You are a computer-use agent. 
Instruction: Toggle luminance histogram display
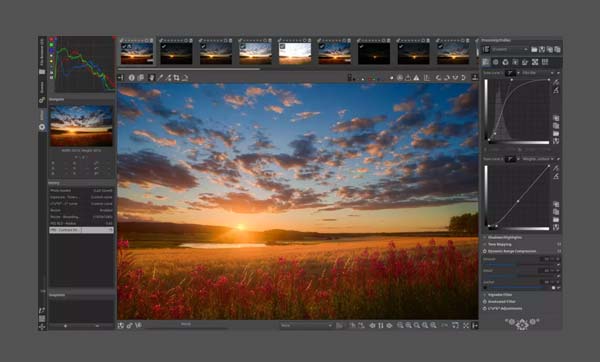(51, 55)
